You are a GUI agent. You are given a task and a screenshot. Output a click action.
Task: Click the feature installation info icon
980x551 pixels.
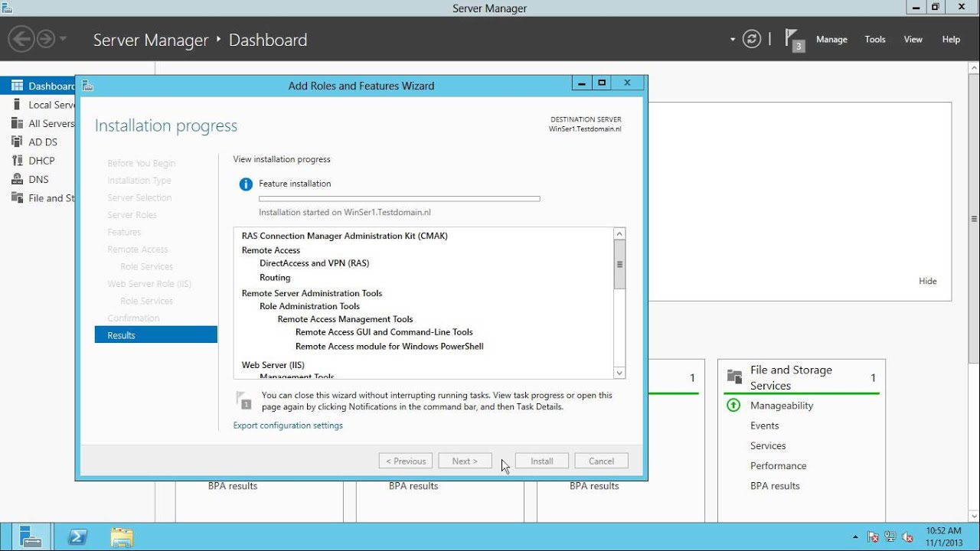pos(246,184)
